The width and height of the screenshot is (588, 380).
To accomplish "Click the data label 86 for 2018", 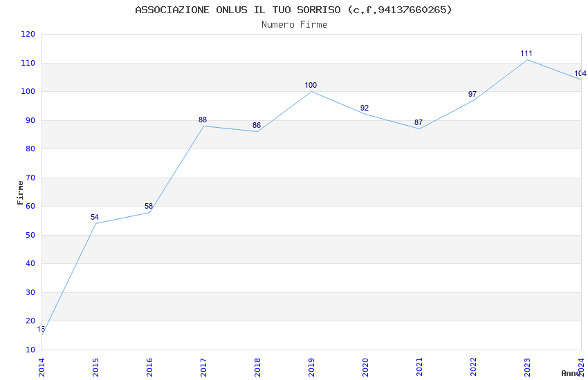I will tap(257, 126).
